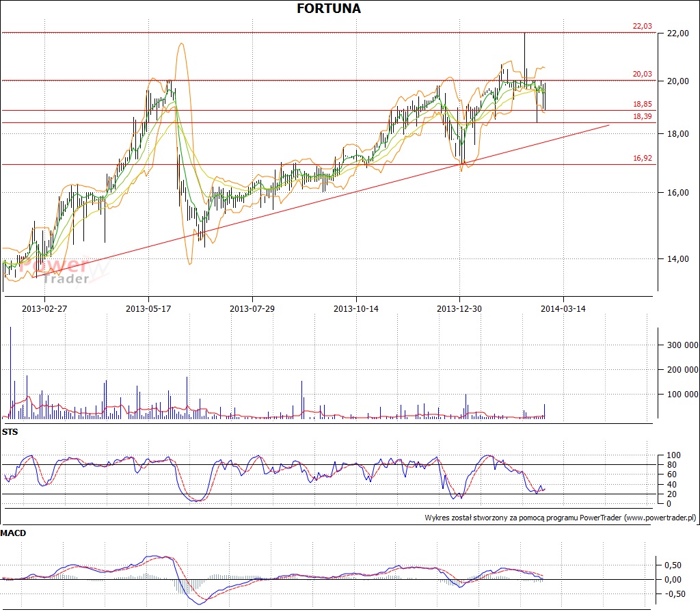Click the MACD axis value 0,00
The height and width of the screenshot is (614, 700).
click(x=673, y=580)
